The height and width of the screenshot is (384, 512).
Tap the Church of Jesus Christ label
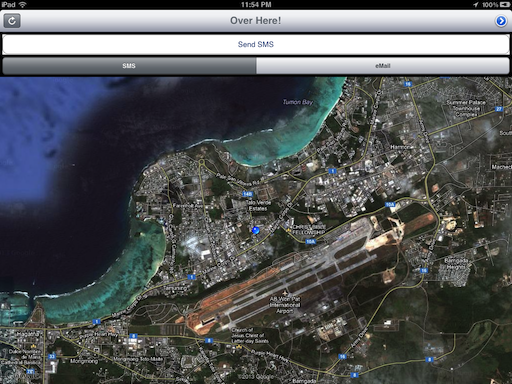(x=250, y=335)
